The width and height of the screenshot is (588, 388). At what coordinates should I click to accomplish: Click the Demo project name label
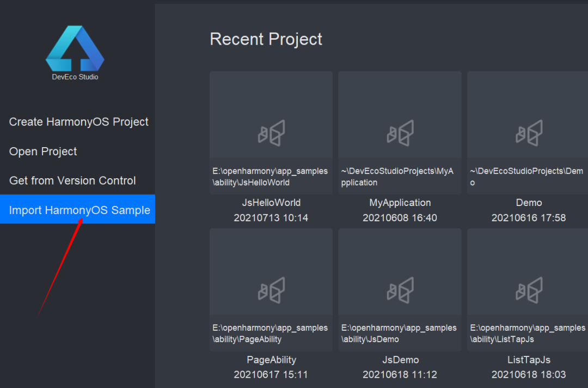[x=529, y=203]
